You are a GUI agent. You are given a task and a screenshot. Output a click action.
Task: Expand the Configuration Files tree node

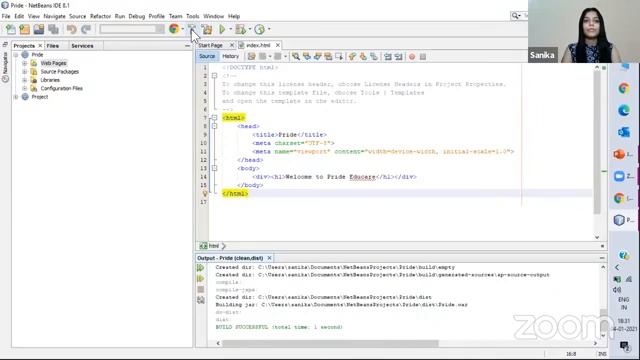tap(24, 88)
